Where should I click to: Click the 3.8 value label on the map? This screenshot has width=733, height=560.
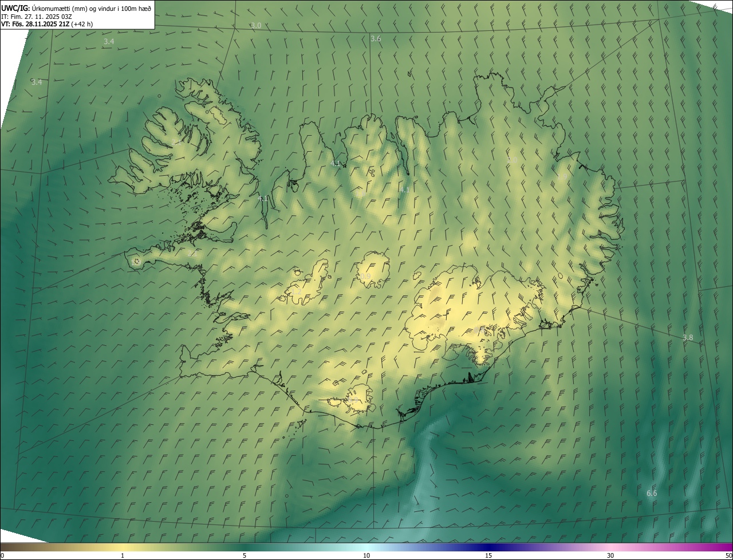tap(688, 338)
